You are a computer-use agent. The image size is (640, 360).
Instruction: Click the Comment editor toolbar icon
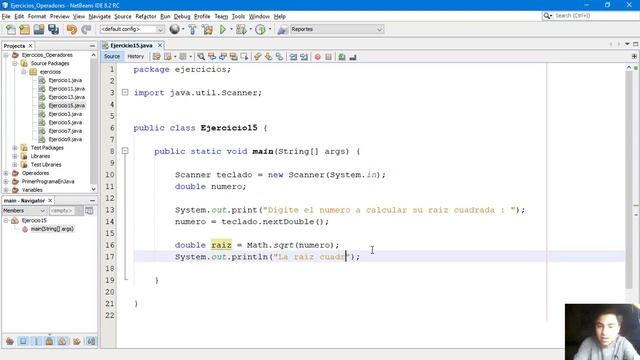(342, 57)
